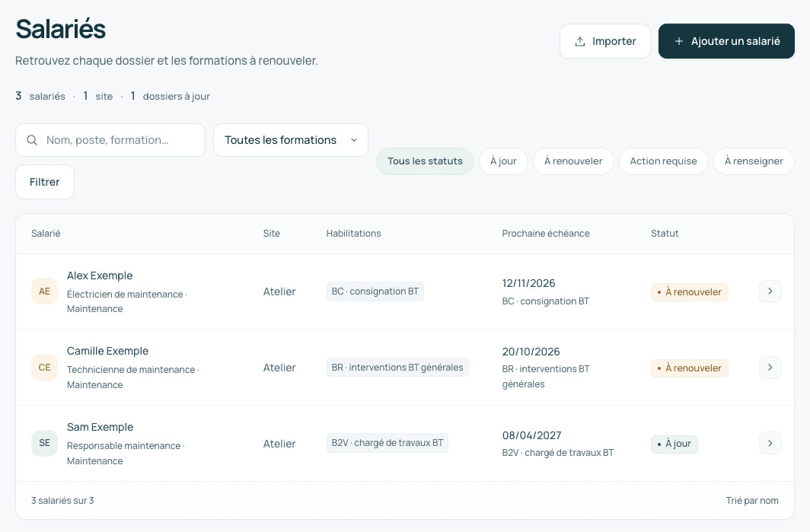Focus the Nom, poste, formation search field
The image size is (810, 532).
(110, 140)
